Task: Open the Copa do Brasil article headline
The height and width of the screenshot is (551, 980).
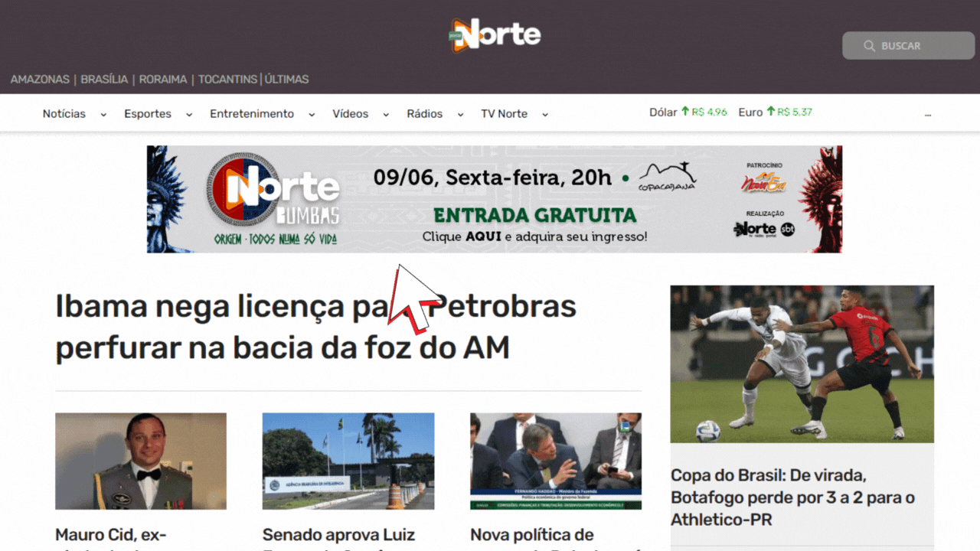Action: click(x=792, y=497)
